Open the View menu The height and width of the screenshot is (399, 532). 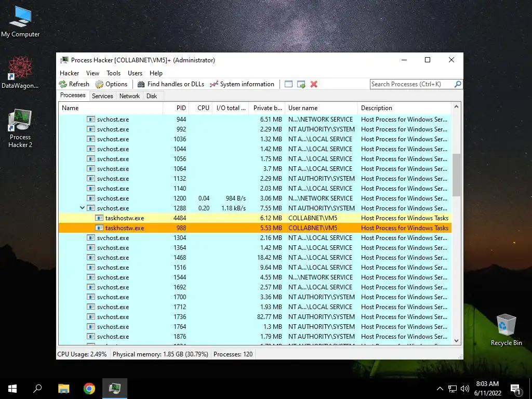[92, 73]
